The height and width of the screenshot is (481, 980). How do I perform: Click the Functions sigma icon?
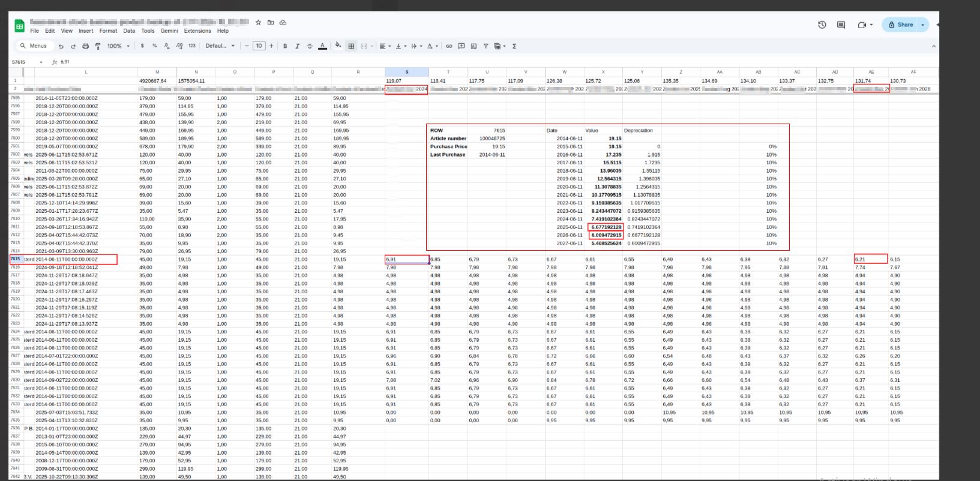514,46
